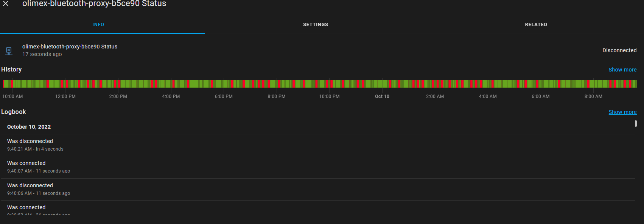Select the 'Disconnected' state text
Screen dimensions: 644x224
(619, 50)
